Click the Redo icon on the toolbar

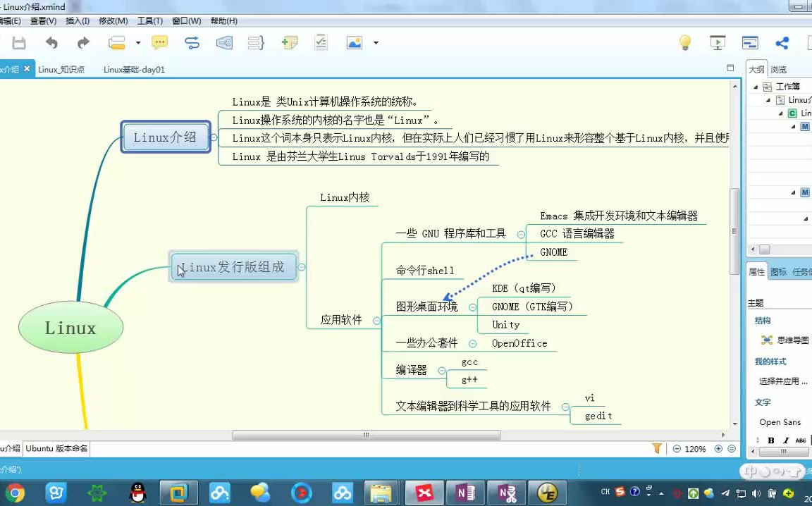(x=82, y=42)
